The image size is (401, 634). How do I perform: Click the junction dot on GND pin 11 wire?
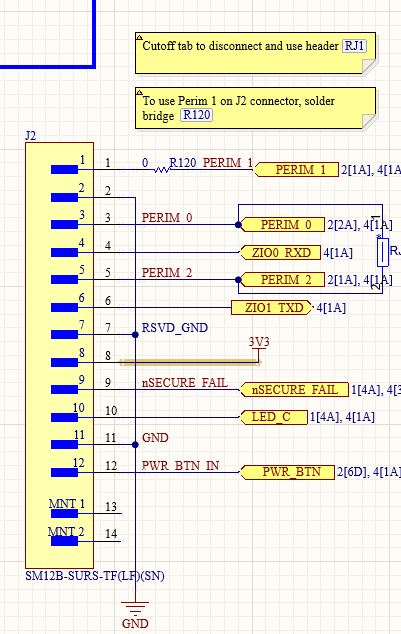pos(135,445)
